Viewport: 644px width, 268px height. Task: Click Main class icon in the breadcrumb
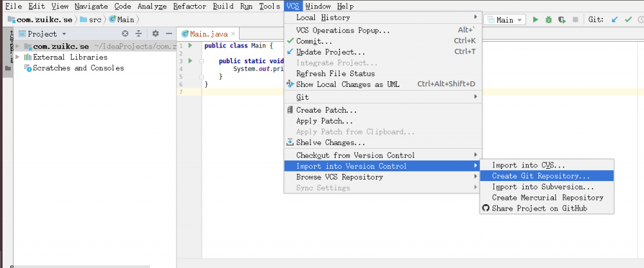[x=112, y=19]
